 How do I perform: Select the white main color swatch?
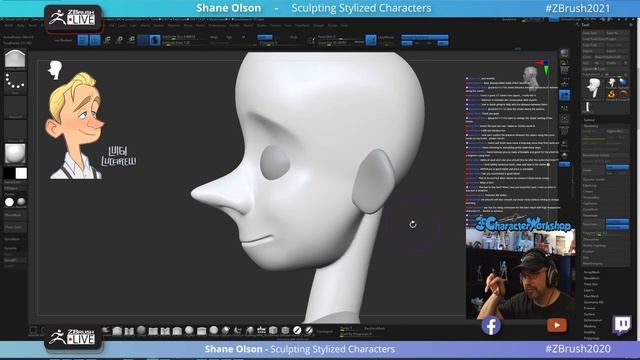[x=21, y=173]
